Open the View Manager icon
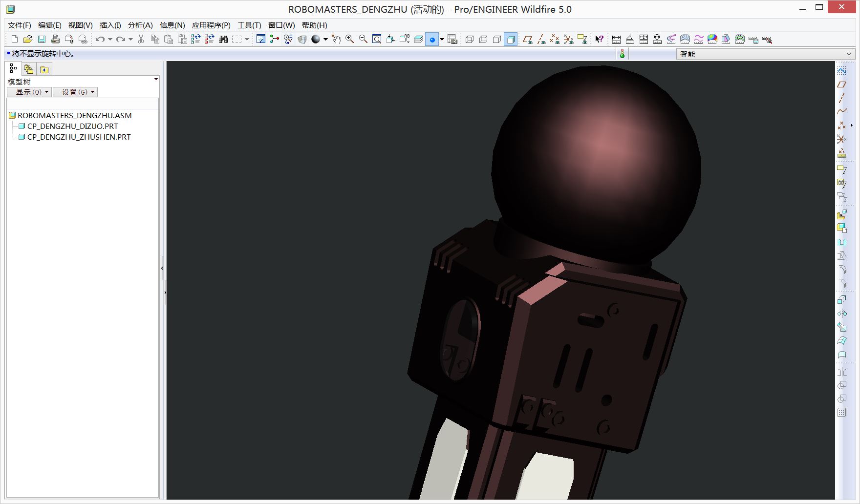This screenshot has height=504, width=860. pyautogui.click(x=452, y=39)
